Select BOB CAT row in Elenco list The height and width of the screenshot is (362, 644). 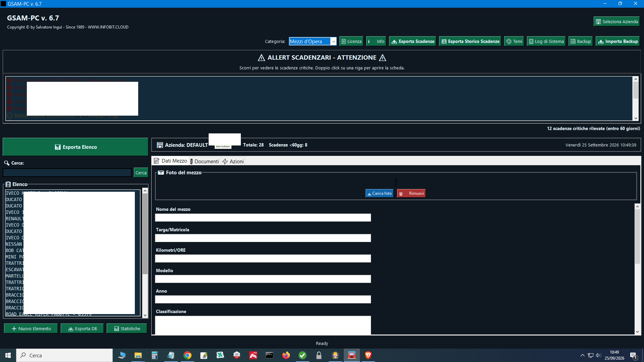click(72, 250)
